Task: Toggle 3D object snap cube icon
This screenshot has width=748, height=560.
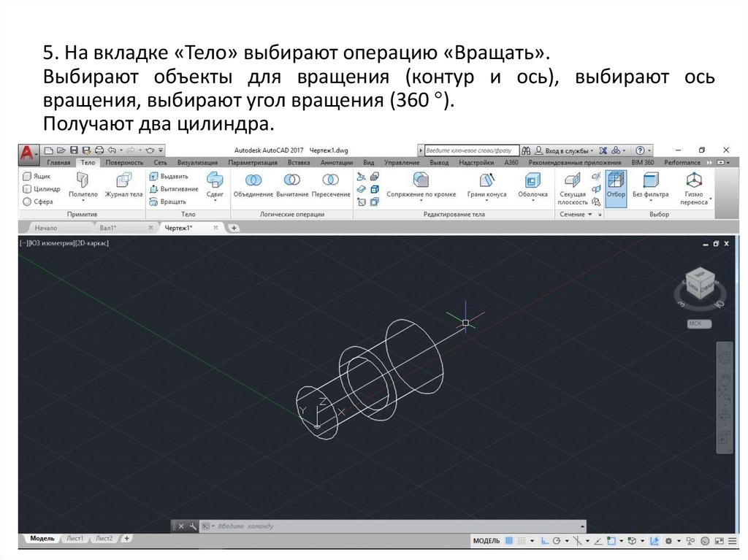Action: pyautogui.click(x=632, y=541)
